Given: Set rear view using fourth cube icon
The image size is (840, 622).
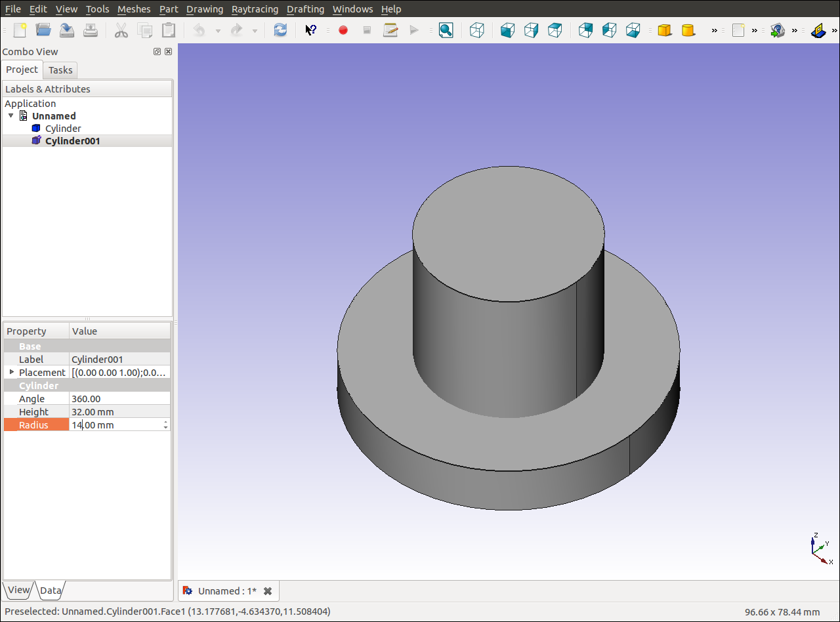Looking at the screenshot, I should tap(585, 30).
